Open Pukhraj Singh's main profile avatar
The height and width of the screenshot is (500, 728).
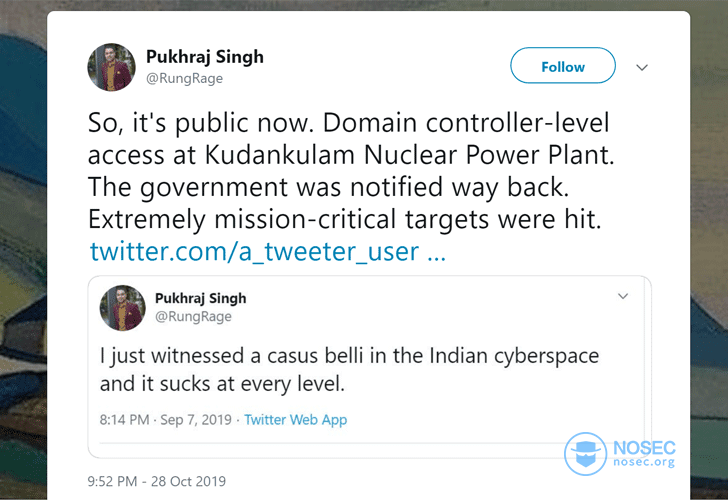(x=111, y=67)
